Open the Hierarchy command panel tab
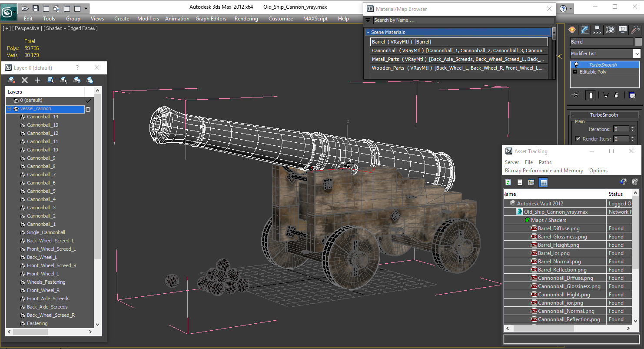 click(598, 30)
